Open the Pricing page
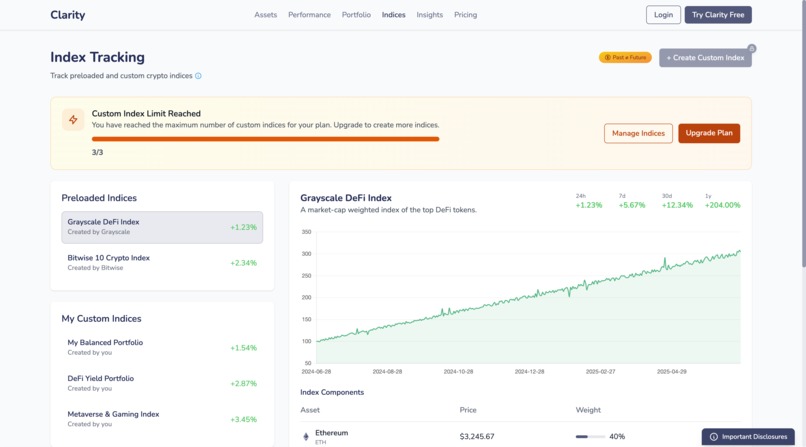The width and height of the screenshot is (806, 447). click(x=465, y=15)
